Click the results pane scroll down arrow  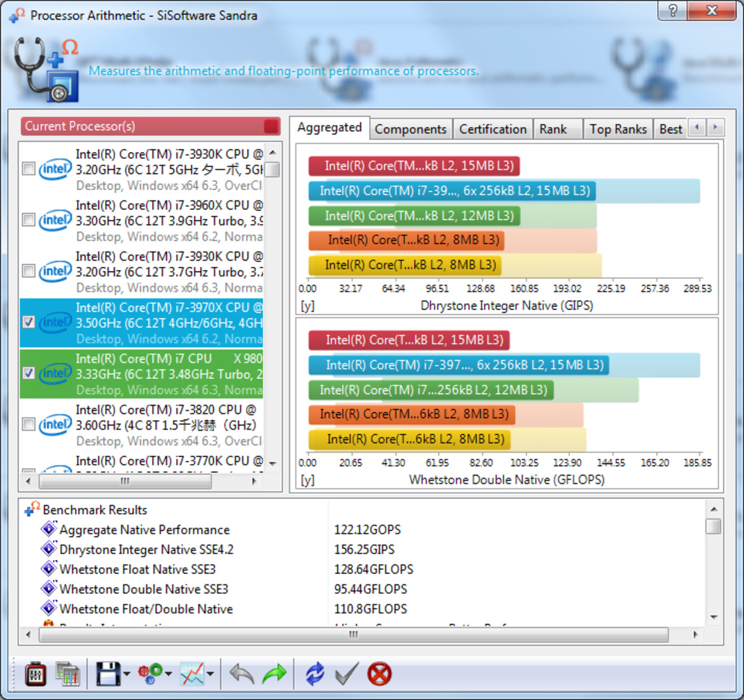coord(713,617)
